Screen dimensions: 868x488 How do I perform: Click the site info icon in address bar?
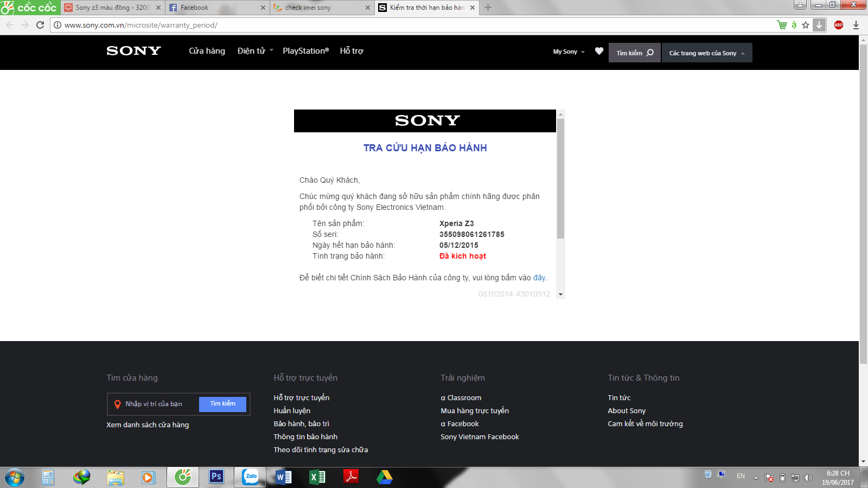[x=58, y=25]
